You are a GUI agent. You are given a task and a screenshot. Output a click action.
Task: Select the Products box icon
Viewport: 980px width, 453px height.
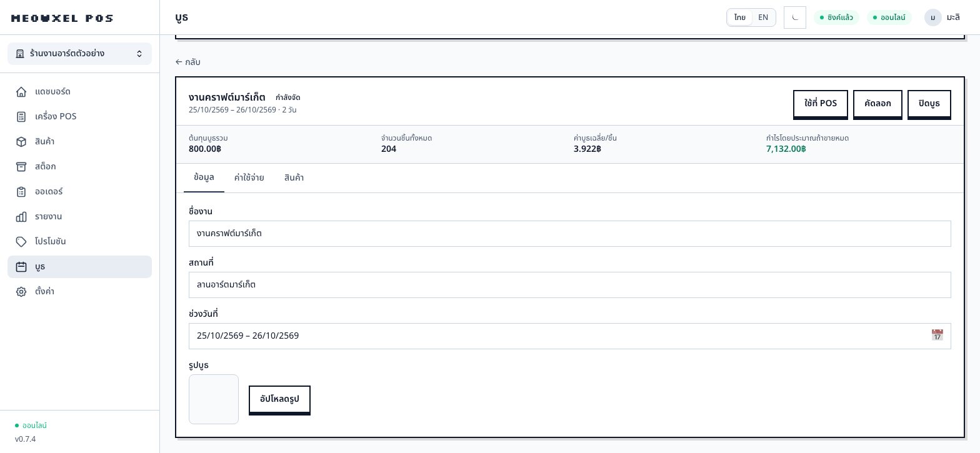click(x=21, y=142)
